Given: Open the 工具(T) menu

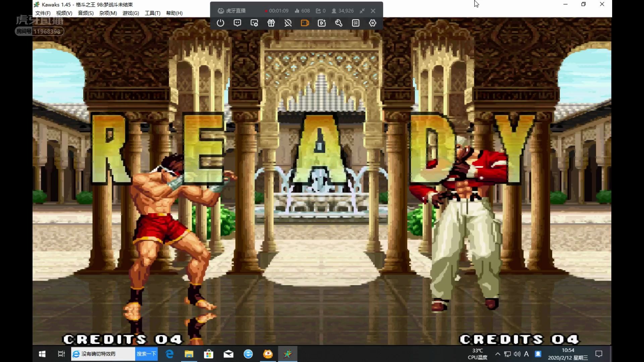Looking at the screenshot, I should coord(153,13).
